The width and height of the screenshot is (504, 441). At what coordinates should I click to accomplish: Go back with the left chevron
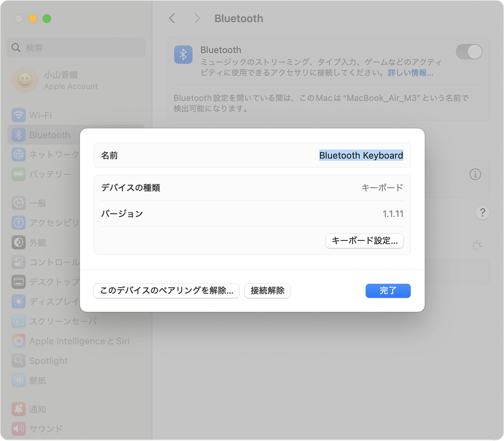tap(172, 18)
